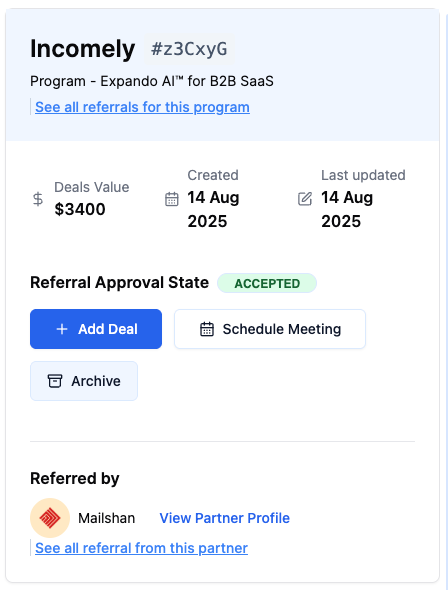Image resolution: width=448 pixels, height=590 pixels.
Task: Click the edit pencil icon by Last updated
Action: pos(305,199)
